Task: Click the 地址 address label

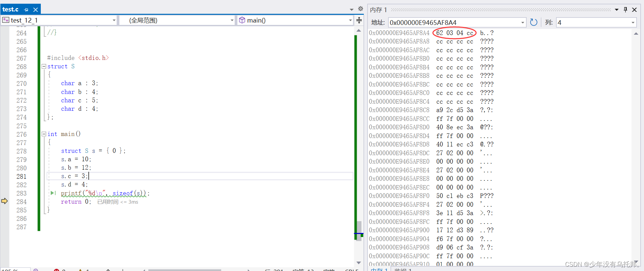Action: tap(378, 23)
